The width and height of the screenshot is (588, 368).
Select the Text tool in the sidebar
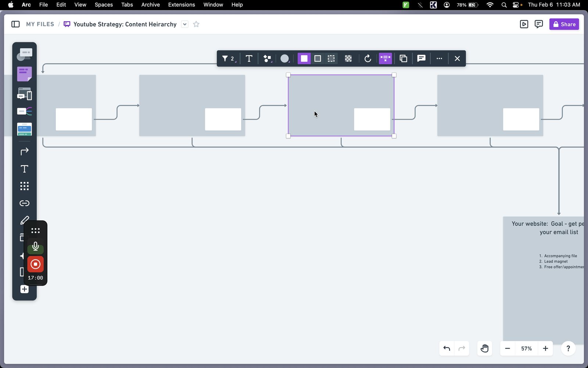point(24,169)
